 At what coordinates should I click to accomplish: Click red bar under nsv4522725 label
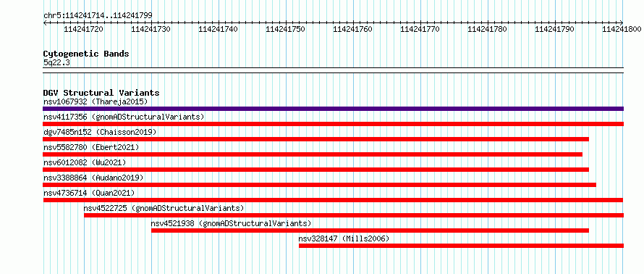tap(354, 215)
